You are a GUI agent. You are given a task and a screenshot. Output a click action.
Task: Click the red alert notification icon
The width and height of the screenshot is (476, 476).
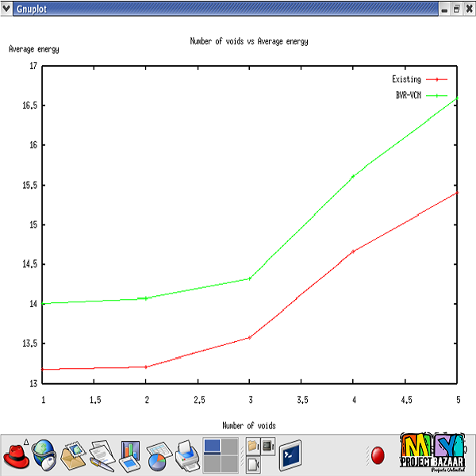[378, 456]
